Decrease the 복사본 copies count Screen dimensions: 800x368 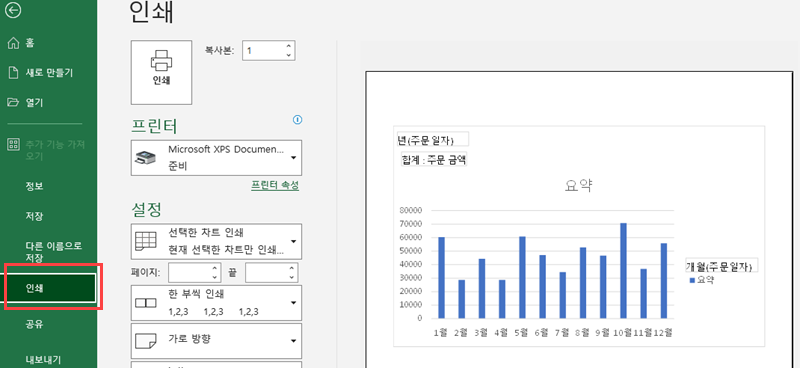289,55
